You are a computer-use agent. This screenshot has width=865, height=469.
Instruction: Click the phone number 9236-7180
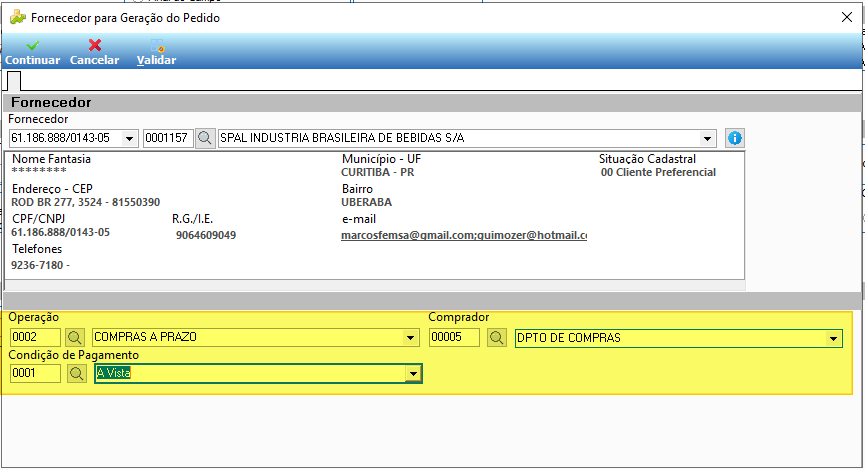point(37,265)
